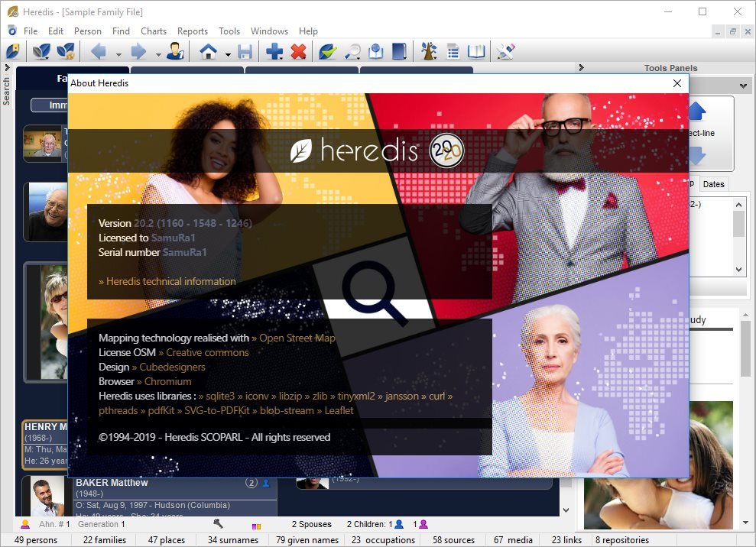
Task: Follow the Open Street Map link
Action: point(294,338)
